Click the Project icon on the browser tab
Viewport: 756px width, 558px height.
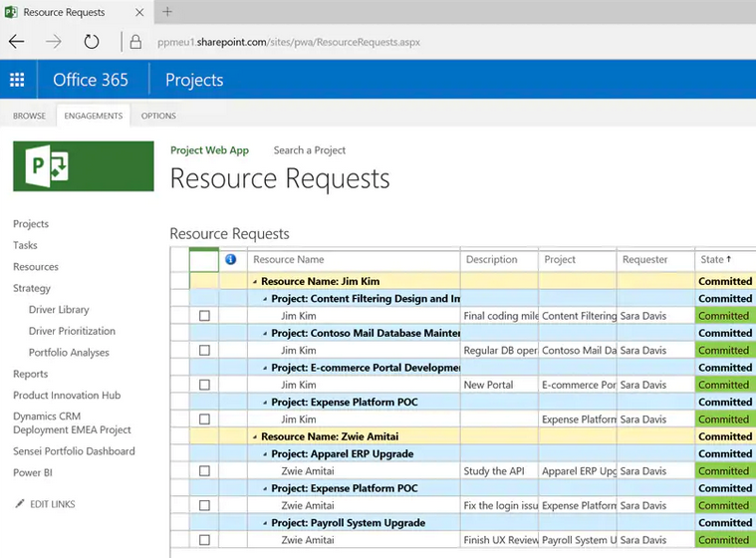[x=11, y=12]
